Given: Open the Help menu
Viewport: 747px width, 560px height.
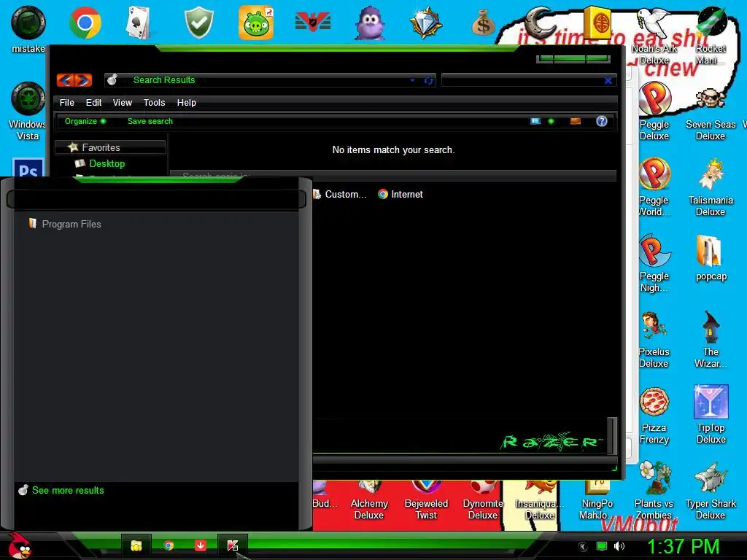Looking at the screenshot, I should (x=186, y=102).
